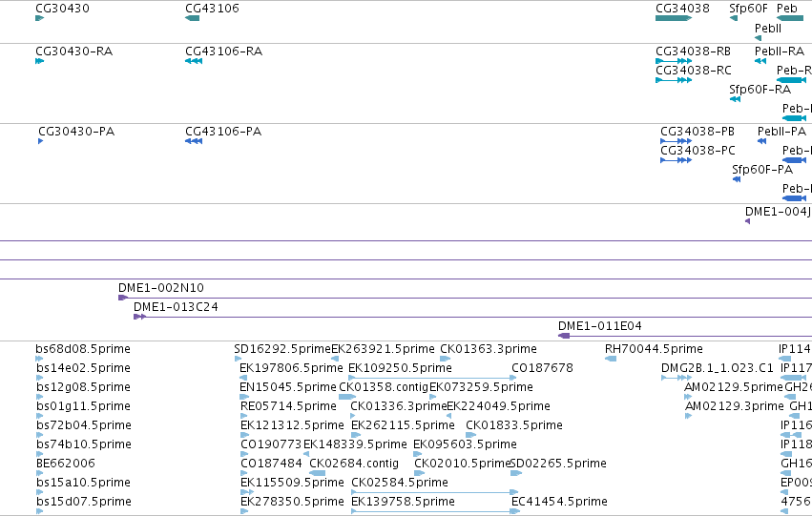Screen dimensions: 812x516
Task: Click EST CK02010.5prime
Action: [463, 464]
